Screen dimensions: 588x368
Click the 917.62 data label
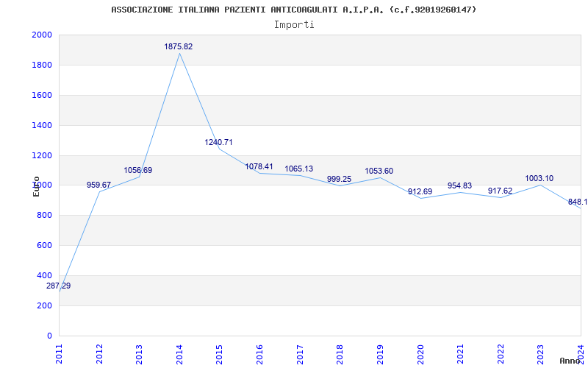click(500, 191)
